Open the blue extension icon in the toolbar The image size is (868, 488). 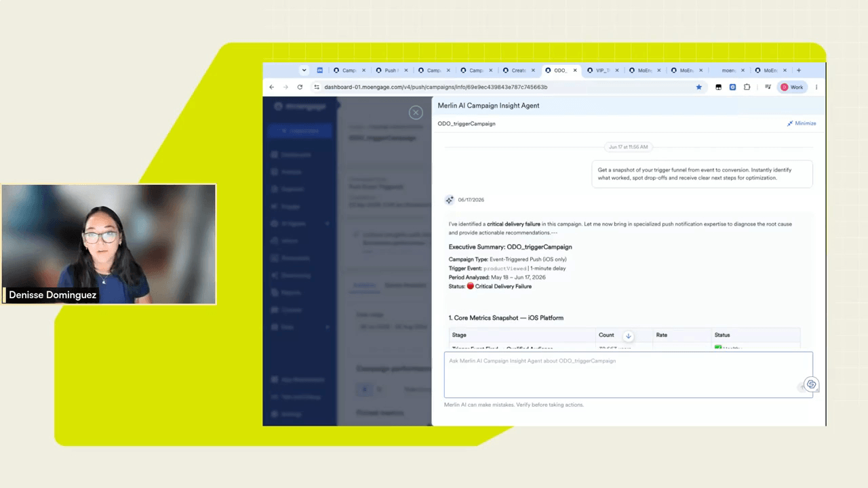click(732, 87)
